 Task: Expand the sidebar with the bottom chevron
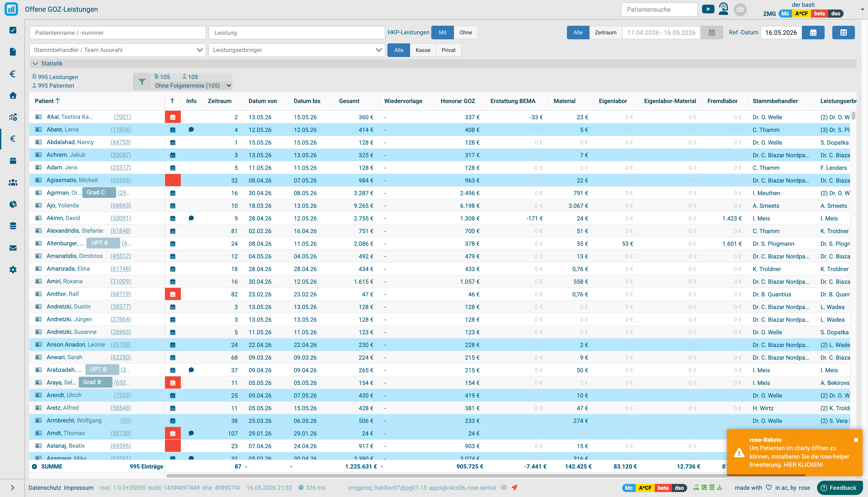coord(12,488)
